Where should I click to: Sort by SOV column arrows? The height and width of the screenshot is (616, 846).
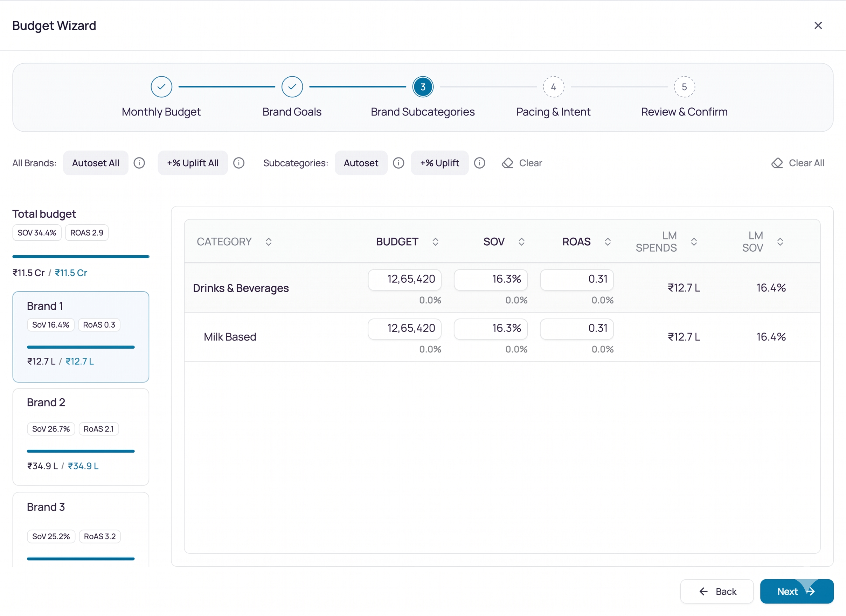click(521, 241)
